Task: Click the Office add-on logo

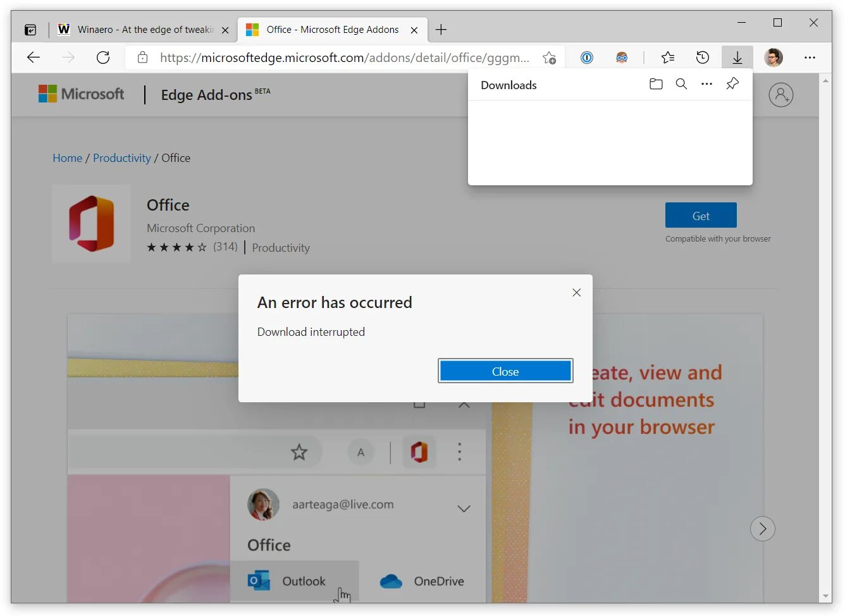Action: click(x=91, y=224)
